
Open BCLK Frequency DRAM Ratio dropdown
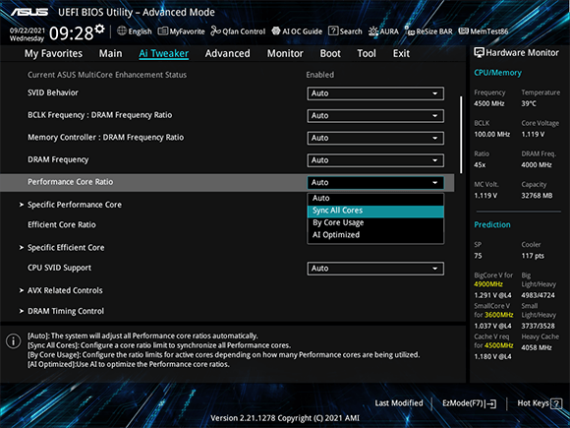point(375,116)
